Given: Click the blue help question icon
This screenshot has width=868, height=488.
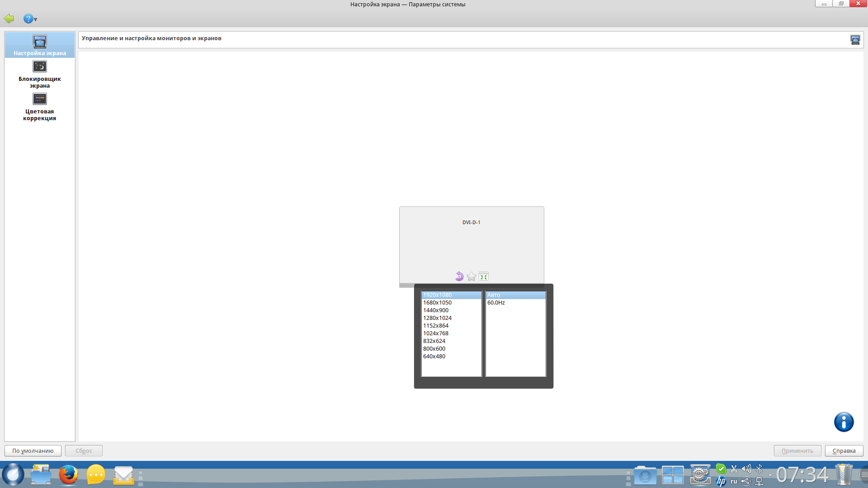Looking at the screenshot, I should [x=28, y=19].
